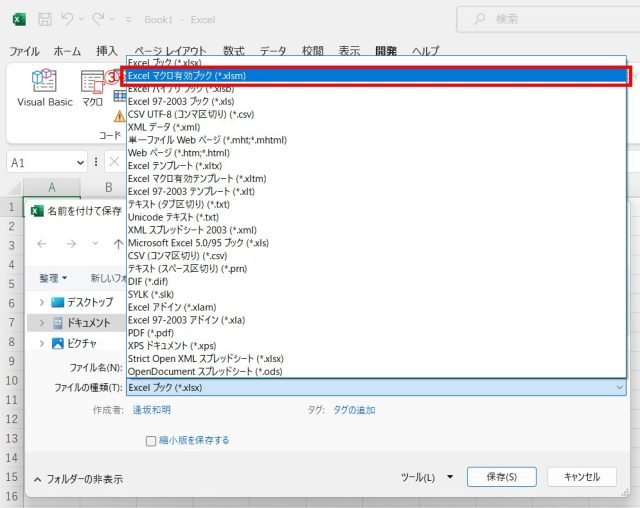The width and height of the screenshot is (640, 508).
Task: Collapse folders with フォルダーの非表示
Action: click(78, 479)
